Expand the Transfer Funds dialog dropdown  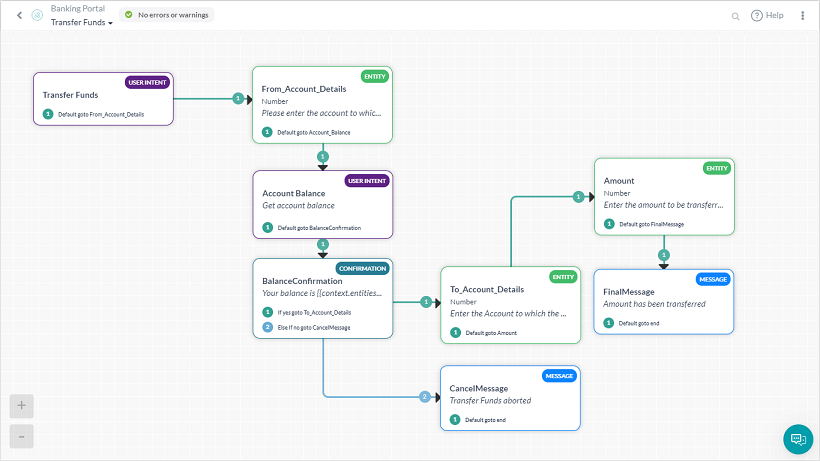(82, 22)
